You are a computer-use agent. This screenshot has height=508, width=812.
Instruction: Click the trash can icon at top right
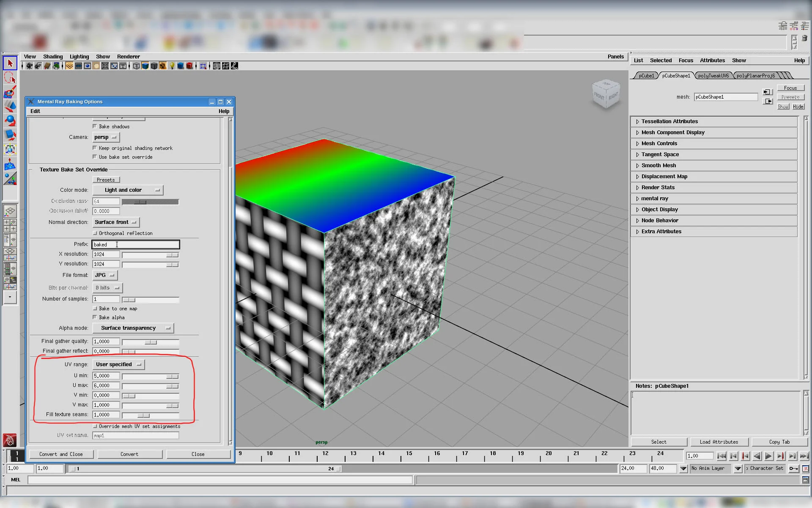[x=805, y=39]
